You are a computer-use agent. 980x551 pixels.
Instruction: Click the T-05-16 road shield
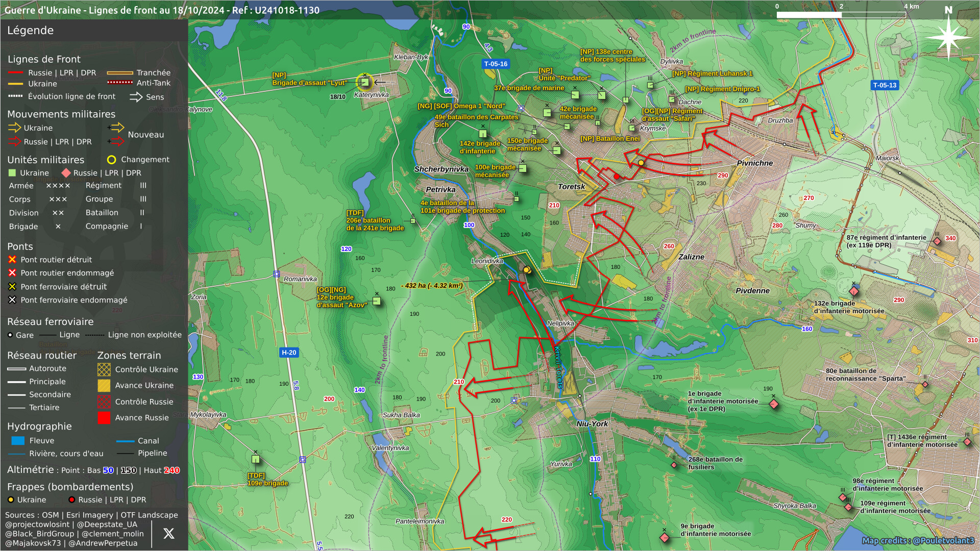496,64
